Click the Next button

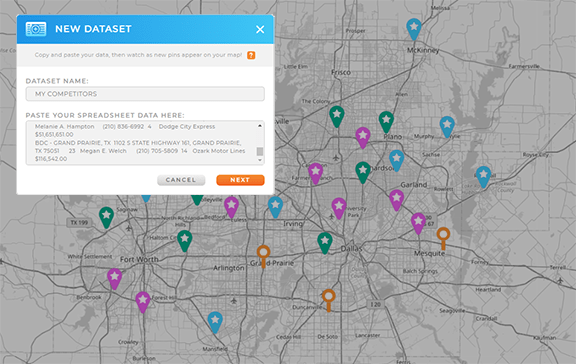[x=240, y=180]
